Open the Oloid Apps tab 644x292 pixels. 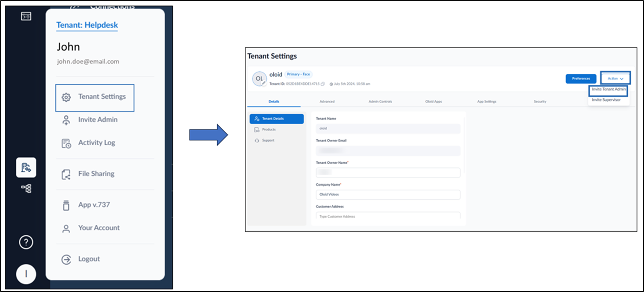click(433, 102)
